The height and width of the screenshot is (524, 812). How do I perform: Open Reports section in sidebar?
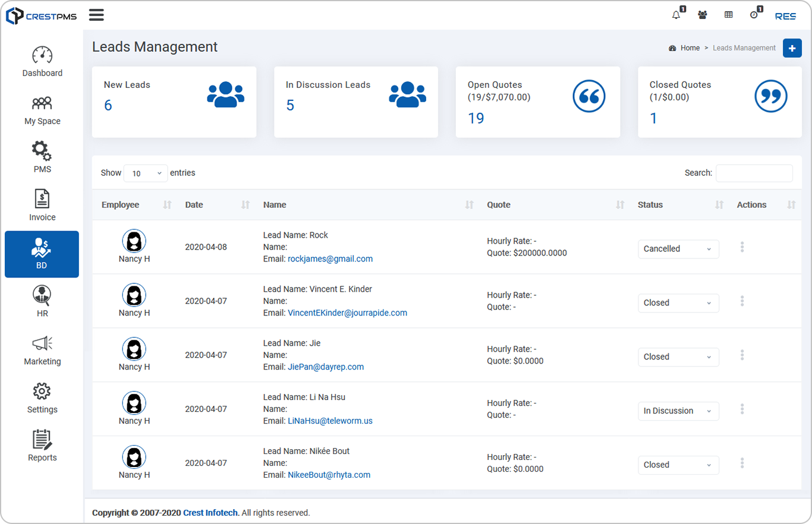coord(42,447)
